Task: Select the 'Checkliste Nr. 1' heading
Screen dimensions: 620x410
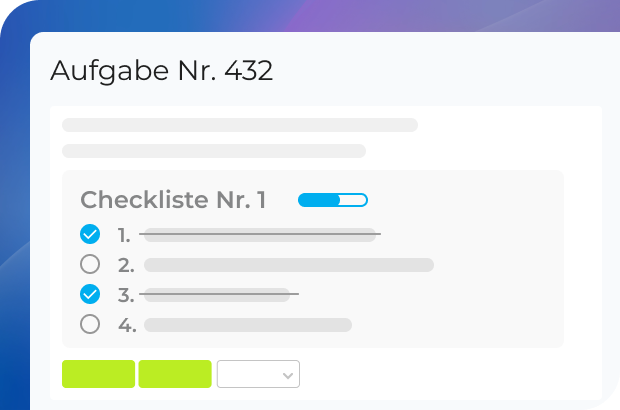Action: [173, 200]
